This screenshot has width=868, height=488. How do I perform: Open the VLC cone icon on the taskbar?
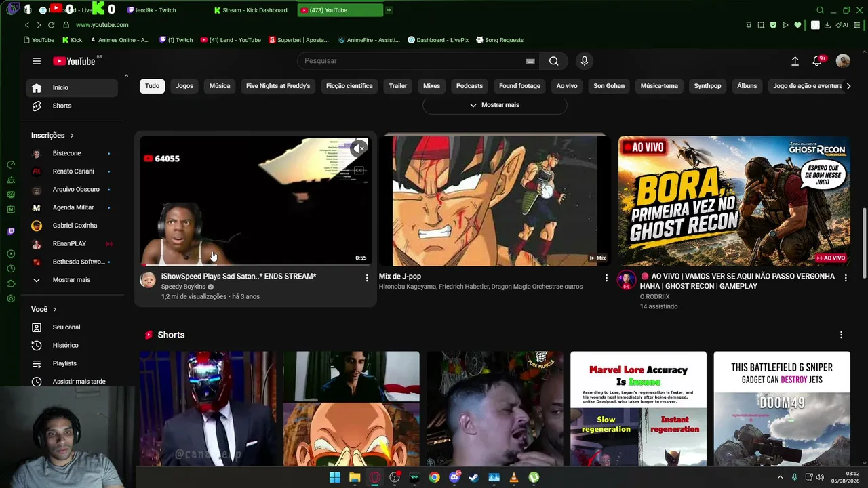coord(514,477)
